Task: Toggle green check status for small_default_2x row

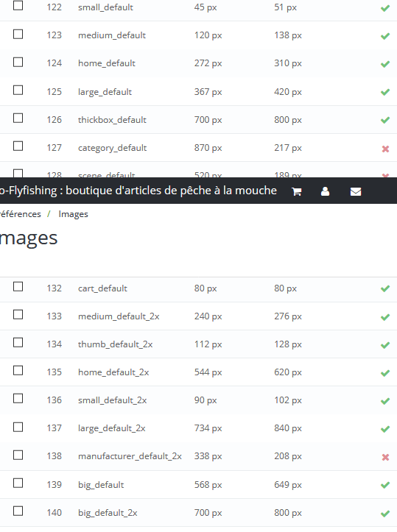Action: pyautogui.click(x=385, y=401)
